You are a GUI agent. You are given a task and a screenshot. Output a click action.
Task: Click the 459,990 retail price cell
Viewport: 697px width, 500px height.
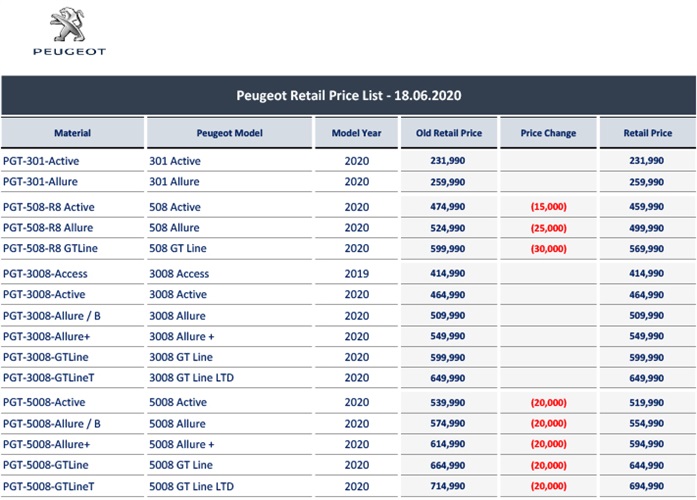(x=646, y=207)
